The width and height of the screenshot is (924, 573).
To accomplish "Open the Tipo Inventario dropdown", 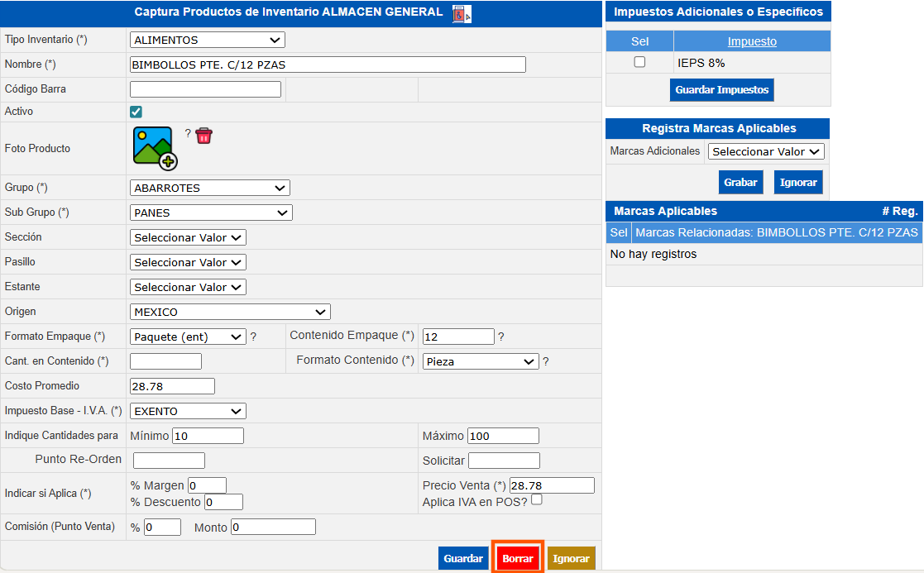I will click(208, 40).
